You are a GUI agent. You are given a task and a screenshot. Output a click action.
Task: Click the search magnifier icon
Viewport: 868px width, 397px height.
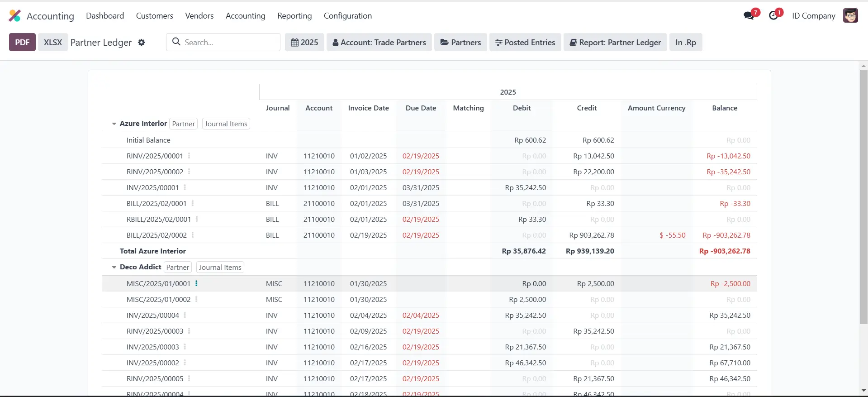176,42
